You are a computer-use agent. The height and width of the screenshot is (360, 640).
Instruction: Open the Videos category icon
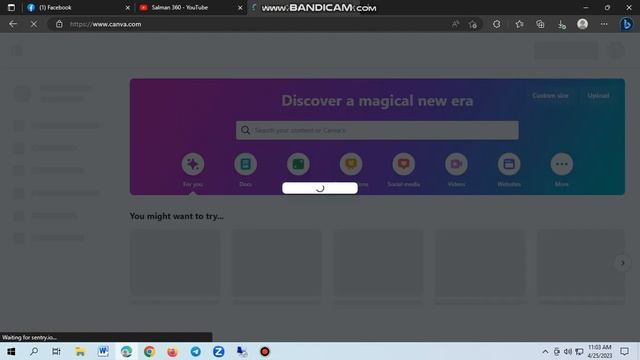[456, 164]
